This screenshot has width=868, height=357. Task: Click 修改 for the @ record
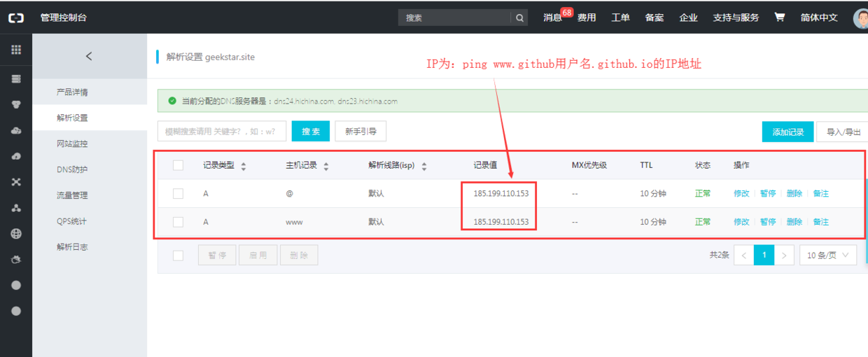pyautogui.click(x=741, y=193)
